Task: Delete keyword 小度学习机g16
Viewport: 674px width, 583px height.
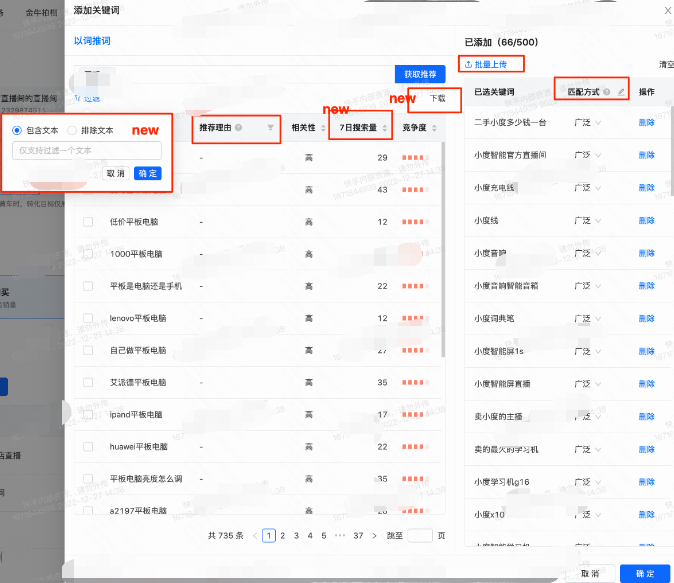Action: coord(646,482)
